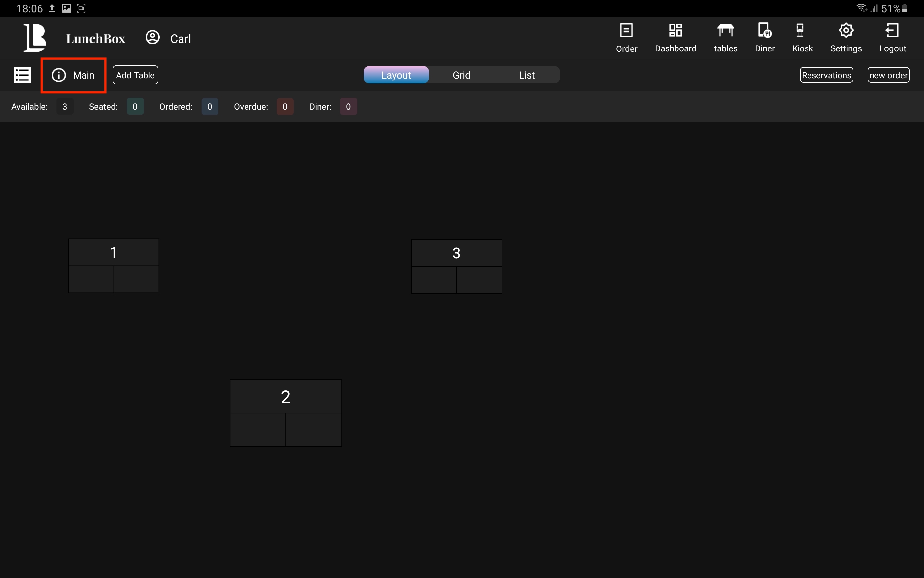Click the LunchBox logo

click(x=35, y=38)
